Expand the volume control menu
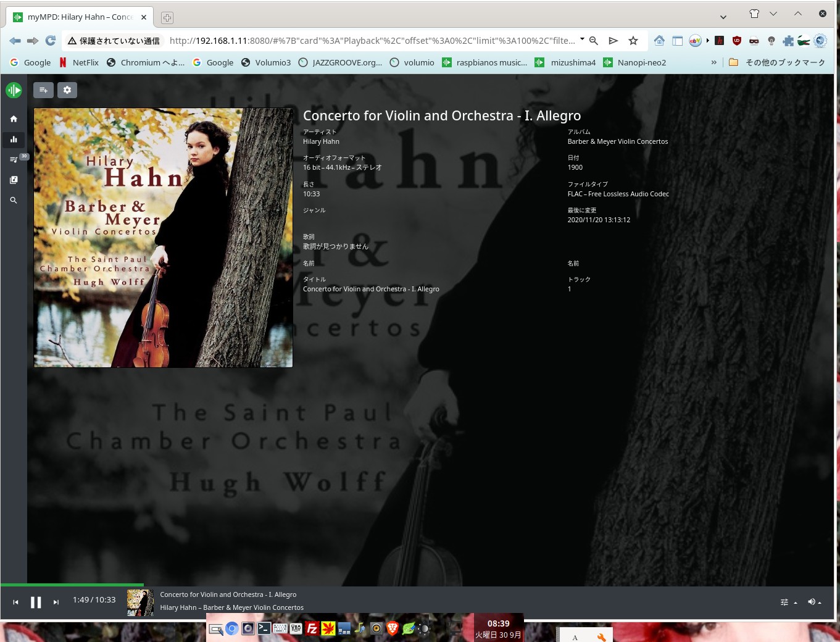 pyautogui.click(x=814, y=602)
